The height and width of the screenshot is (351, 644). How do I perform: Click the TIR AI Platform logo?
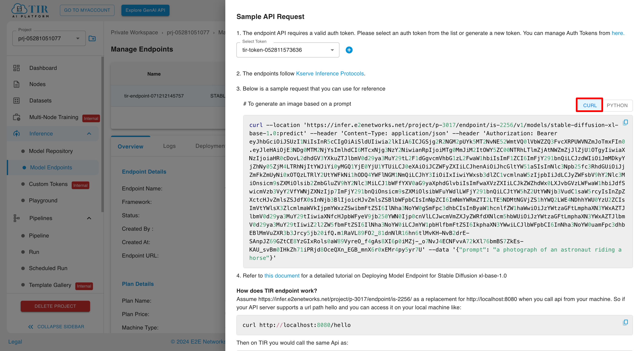click(30, 10)
